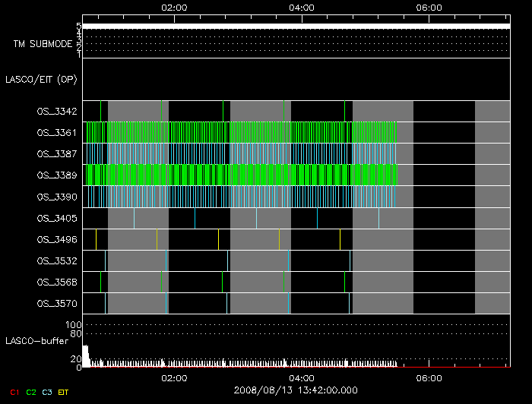Select the LASCO/EIT (OP) label
532x404 pixels.
click(x=41, y=79)
